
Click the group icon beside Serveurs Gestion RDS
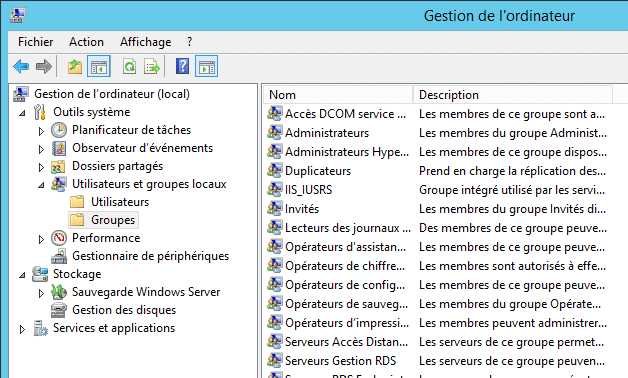point(275,360)
